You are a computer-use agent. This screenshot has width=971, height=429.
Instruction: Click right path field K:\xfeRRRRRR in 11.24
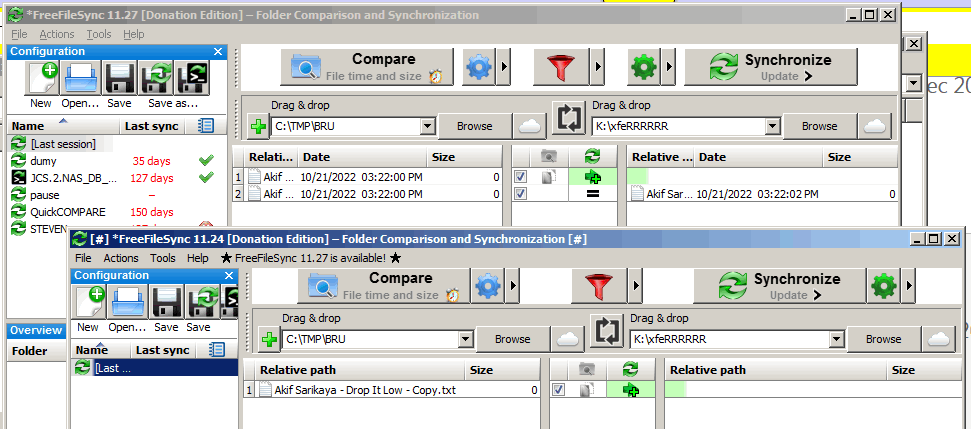coord(731,339)
